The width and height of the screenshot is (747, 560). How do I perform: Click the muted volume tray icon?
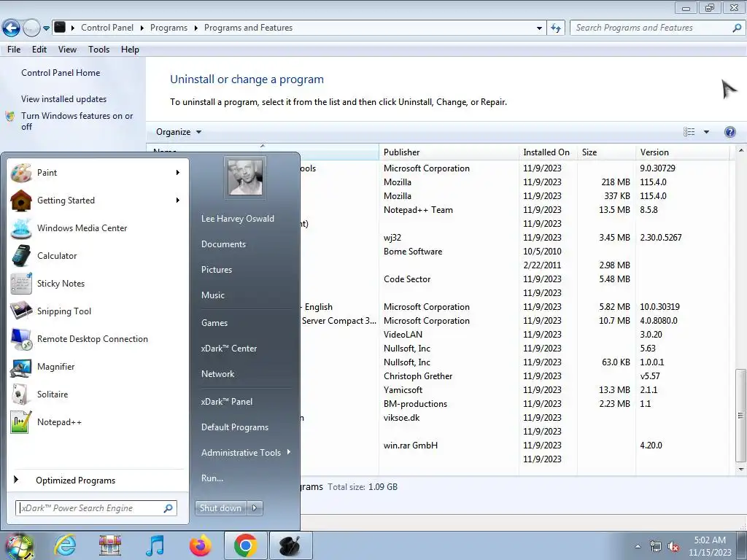point(673,546)
